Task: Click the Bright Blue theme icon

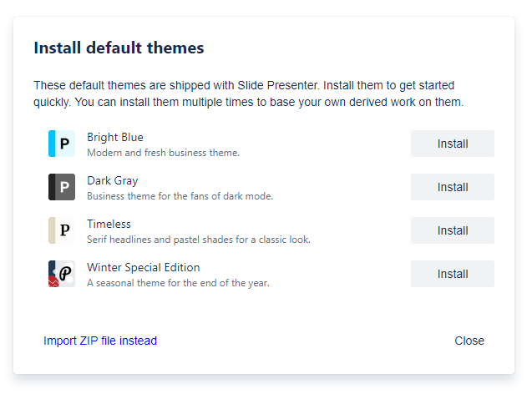Action: (x=62, y=144)
